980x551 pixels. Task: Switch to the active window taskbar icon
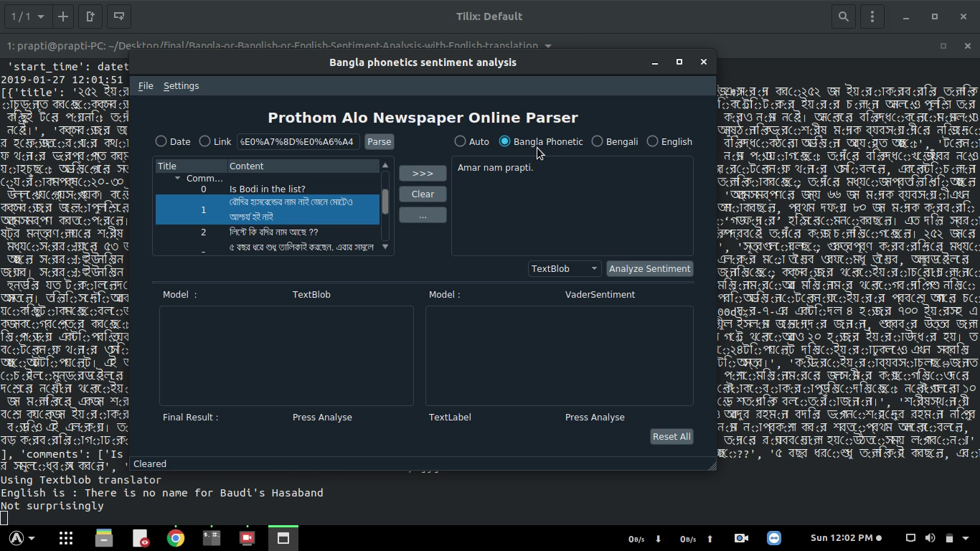click(x=283, y=538)
